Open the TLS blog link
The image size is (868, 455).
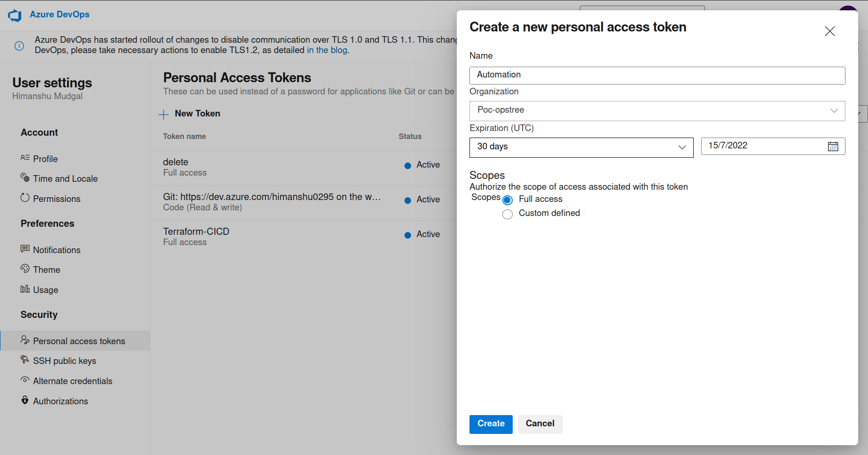(327, 50)
